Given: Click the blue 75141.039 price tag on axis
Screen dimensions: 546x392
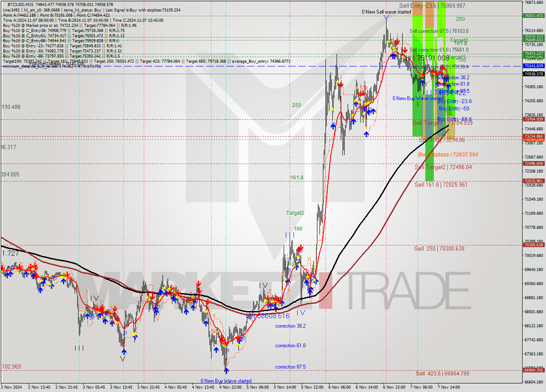Looking at the screenshot, I should 534,66.
